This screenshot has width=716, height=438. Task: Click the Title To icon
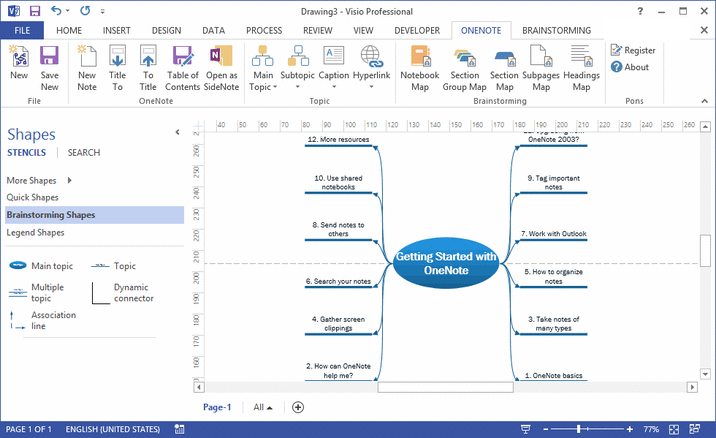pyautogui.click(x=117, y=68)
